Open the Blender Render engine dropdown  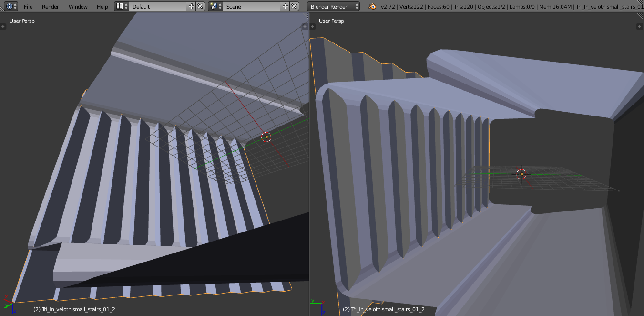click(x=334, y=6)
